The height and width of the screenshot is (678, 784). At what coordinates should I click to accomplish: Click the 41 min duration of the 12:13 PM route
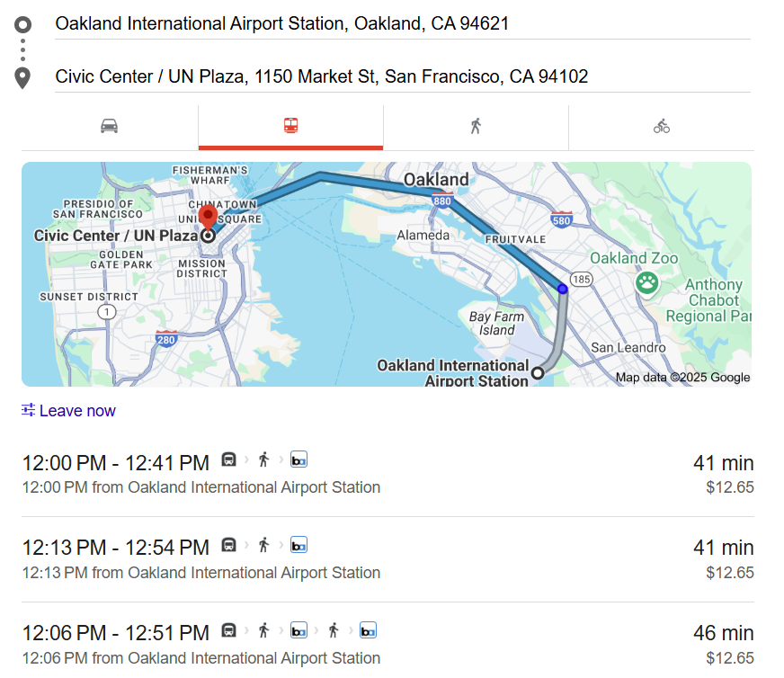click(723, 548)
